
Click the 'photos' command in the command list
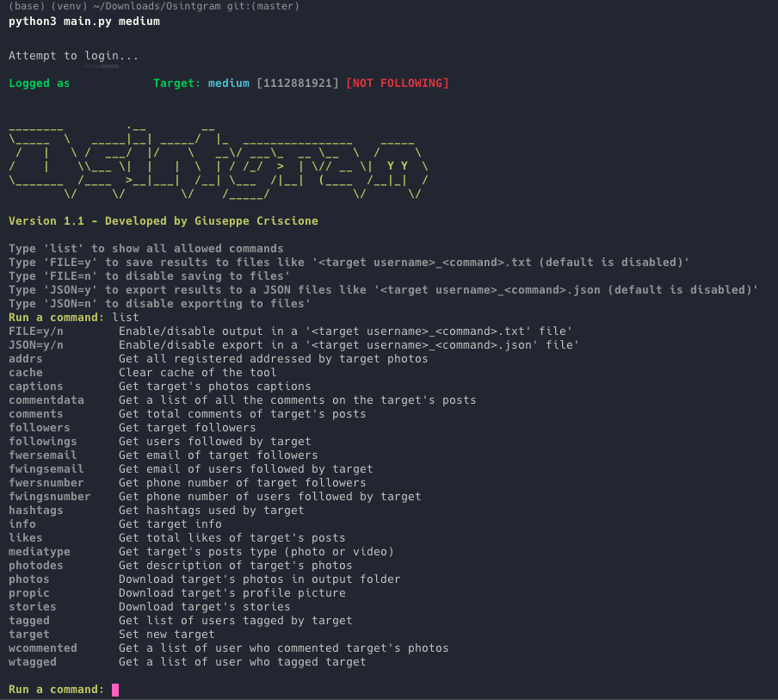click(x=28, y=579)
